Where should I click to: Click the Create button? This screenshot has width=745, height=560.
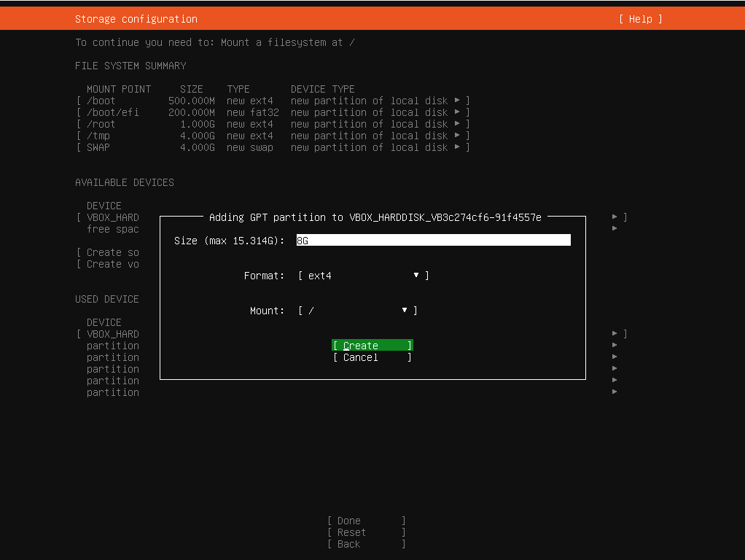372,345
